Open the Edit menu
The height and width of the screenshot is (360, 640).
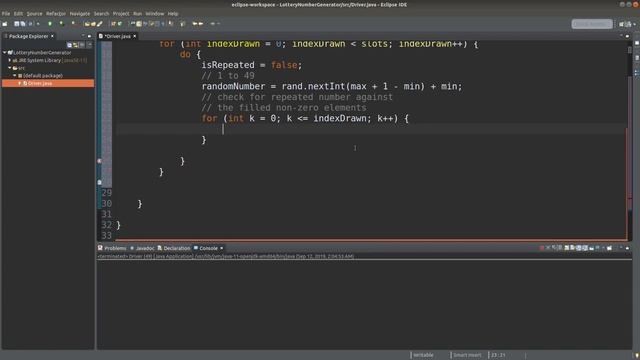[x=18, y=13]
